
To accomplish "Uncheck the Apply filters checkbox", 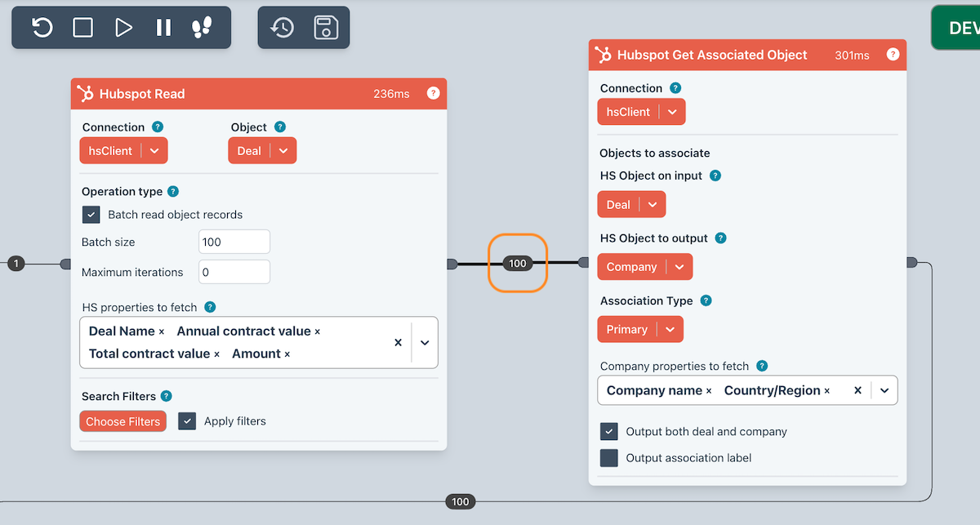I will (187, 421).
